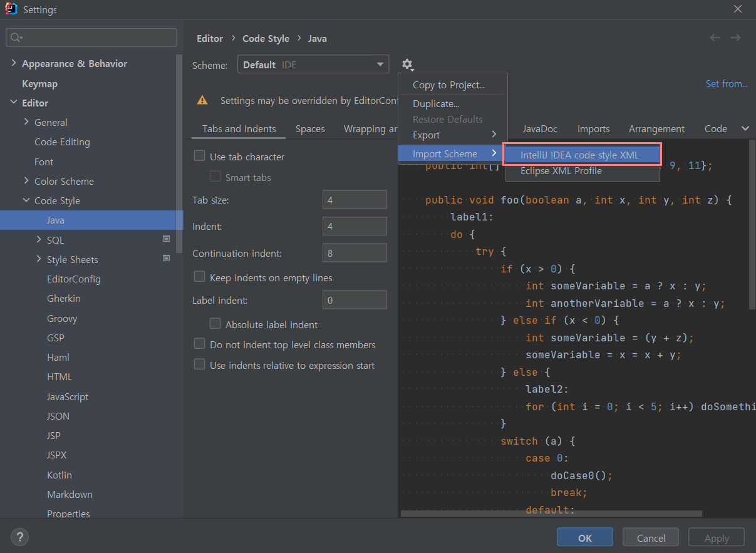Select Keymap in the settings tree
This screenshot has height=553, width=756.
tap(39, 83)
